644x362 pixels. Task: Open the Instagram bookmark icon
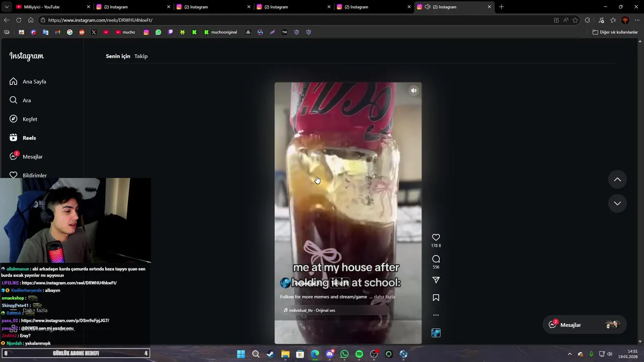point(146,32)
